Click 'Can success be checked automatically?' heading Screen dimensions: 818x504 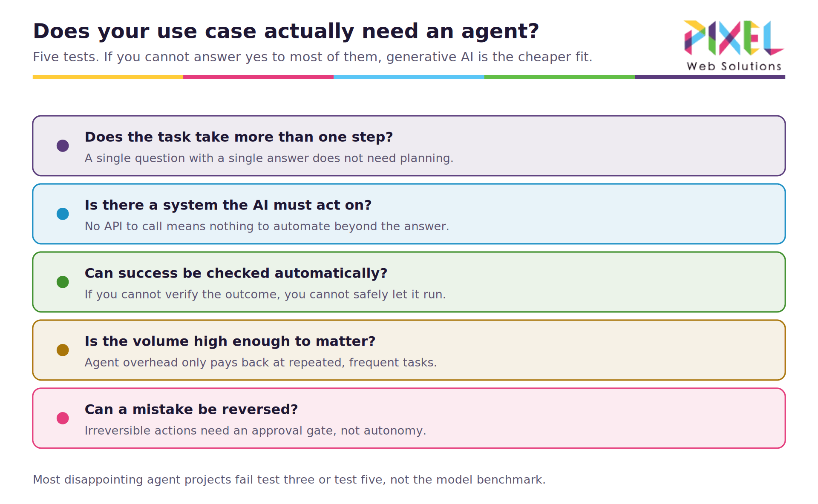click(236, 273)
